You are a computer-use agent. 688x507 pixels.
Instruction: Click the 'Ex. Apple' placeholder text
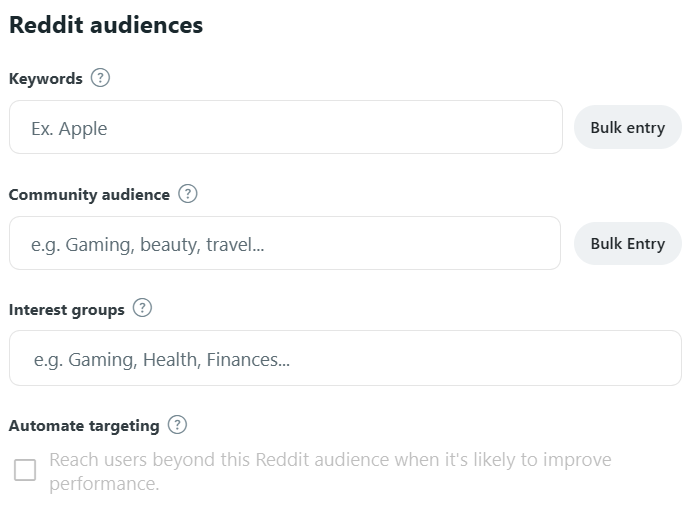click(x=69, y=129)
